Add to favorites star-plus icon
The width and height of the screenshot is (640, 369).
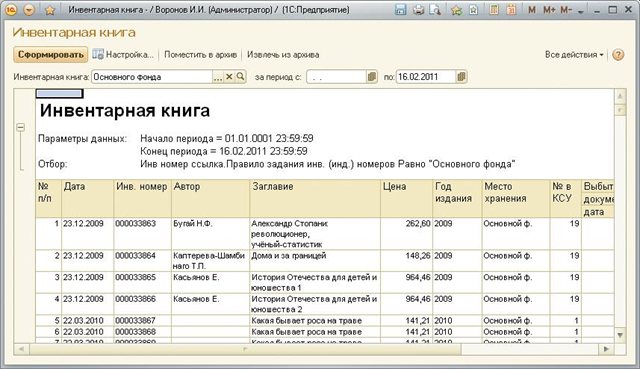(456, 9)
